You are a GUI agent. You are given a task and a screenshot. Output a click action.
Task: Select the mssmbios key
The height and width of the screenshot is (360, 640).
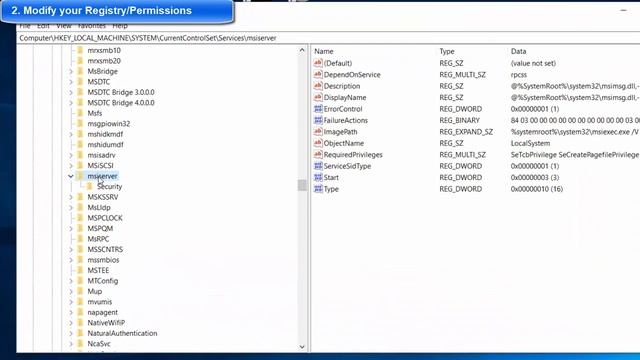click(x=103, y=260)
